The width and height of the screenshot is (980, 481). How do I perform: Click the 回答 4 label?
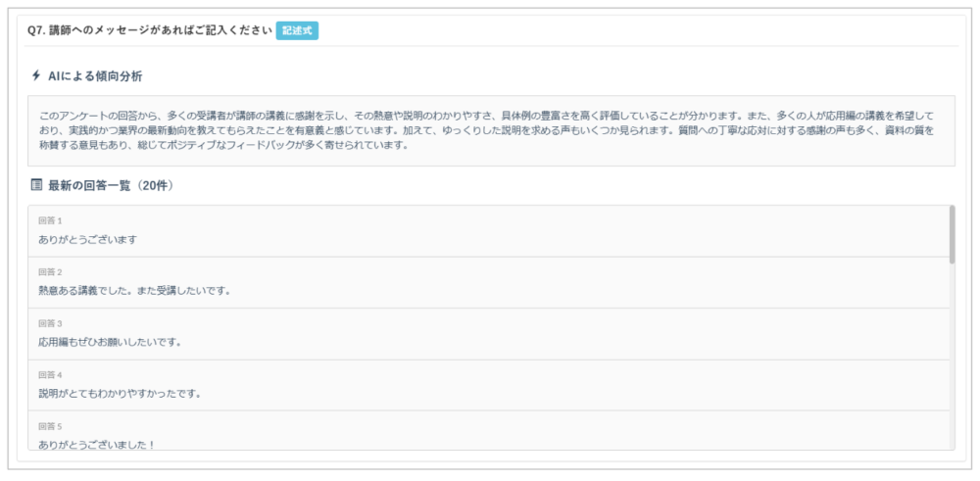pos(50,374)
